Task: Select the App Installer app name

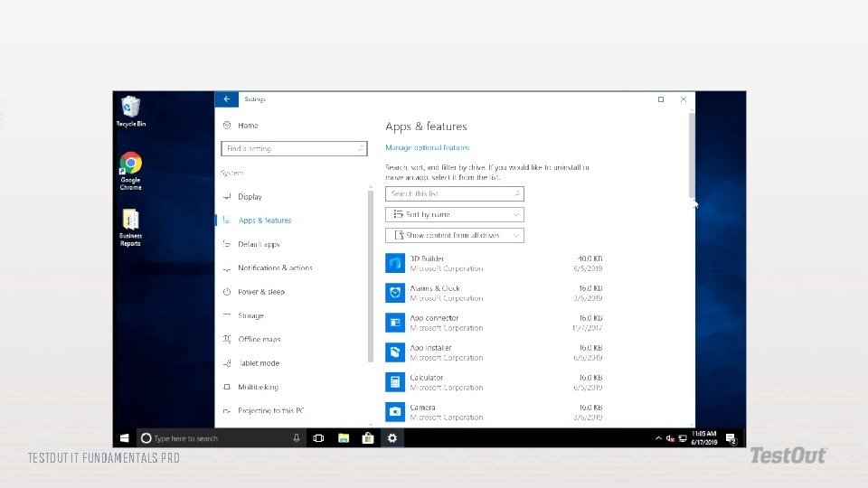Action: pyautogui.click(x=430, y=348)
